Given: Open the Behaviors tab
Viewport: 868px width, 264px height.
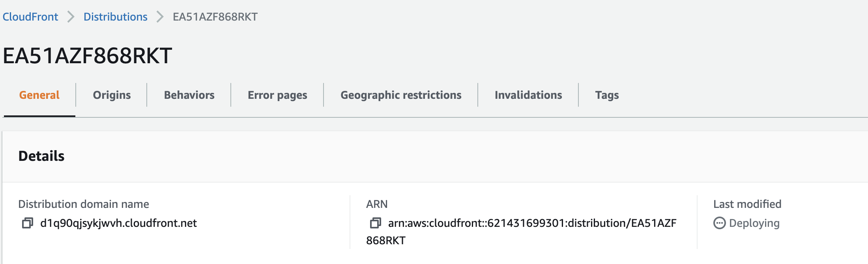Looking at the screenshot, I should (x=189, y=95).
